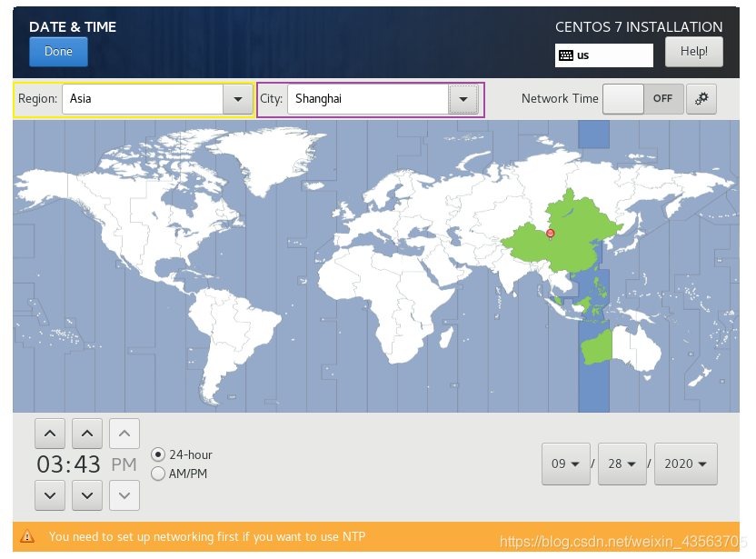The image size is (756, 559).
Task: Click the Network Time label
Action: [560, 98]
